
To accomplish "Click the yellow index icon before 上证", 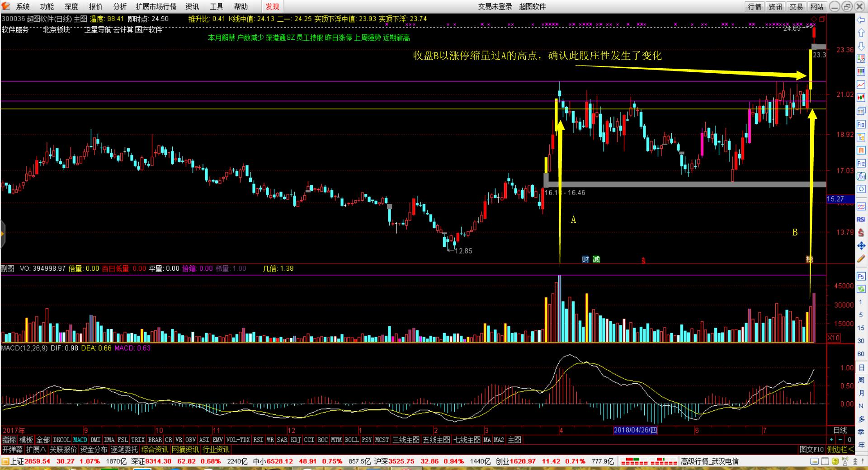I will [x=5, y=461].
